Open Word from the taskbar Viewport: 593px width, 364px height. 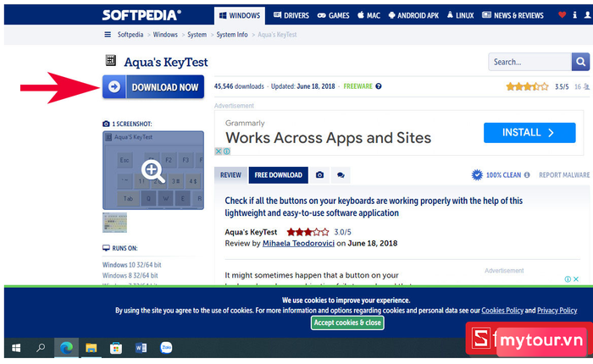click(x=141, y=348)
